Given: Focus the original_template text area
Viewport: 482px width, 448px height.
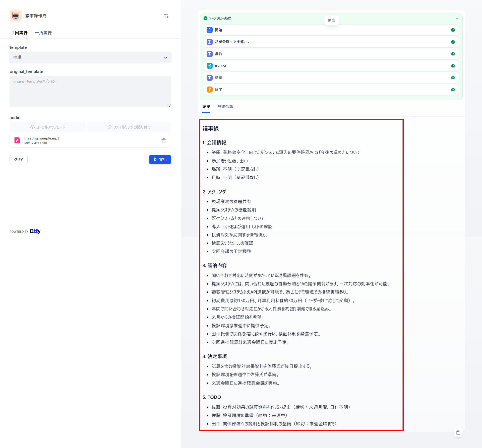Looking at the screenshot, I should pyautogui.click(x=90, y=92).
